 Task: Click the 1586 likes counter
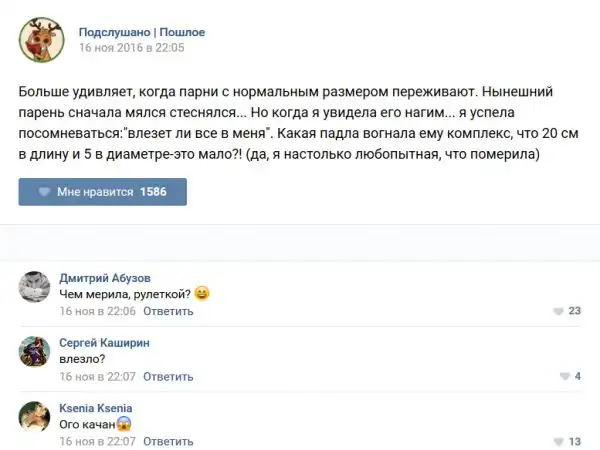coord(153,192)
